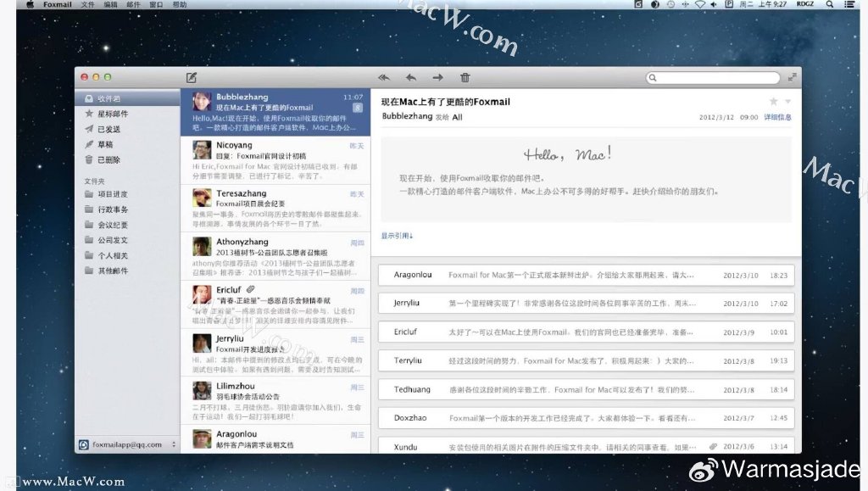Expand Doxzhao's thread reply dated 2012/3/7
This screenshot has width=868, height=491.
point(587,418)
